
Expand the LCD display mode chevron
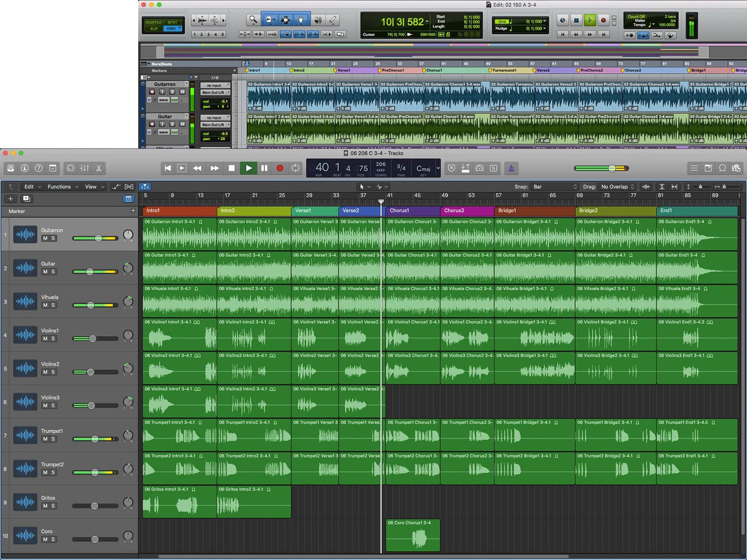(438, 168)
